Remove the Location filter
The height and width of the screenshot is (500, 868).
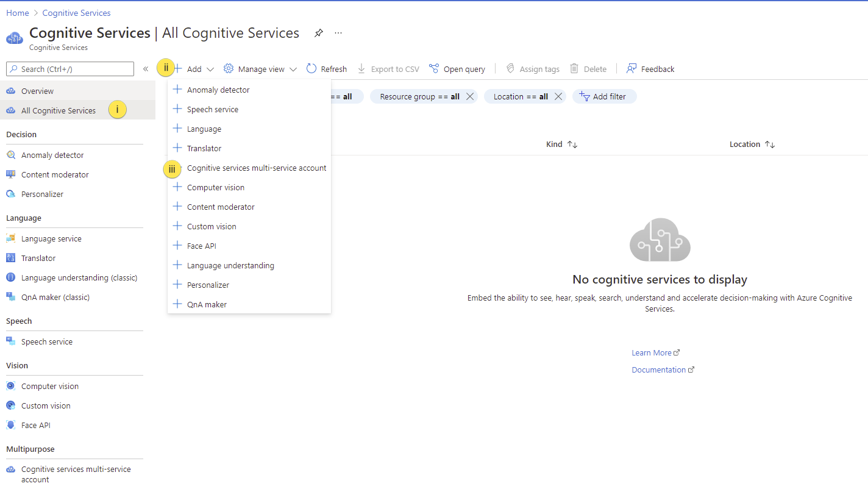(x=558, y=96)
